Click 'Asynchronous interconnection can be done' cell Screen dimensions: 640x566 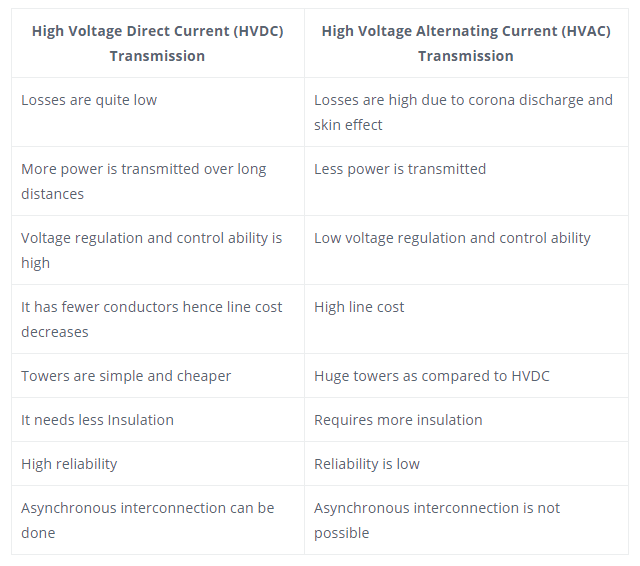pyautogui.click(x=158, y=520)
